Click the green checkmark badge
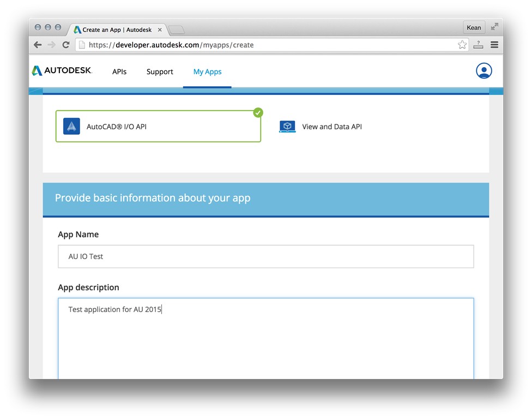The width and height of the screenshot is (532, 419). [x=258, y=112]
